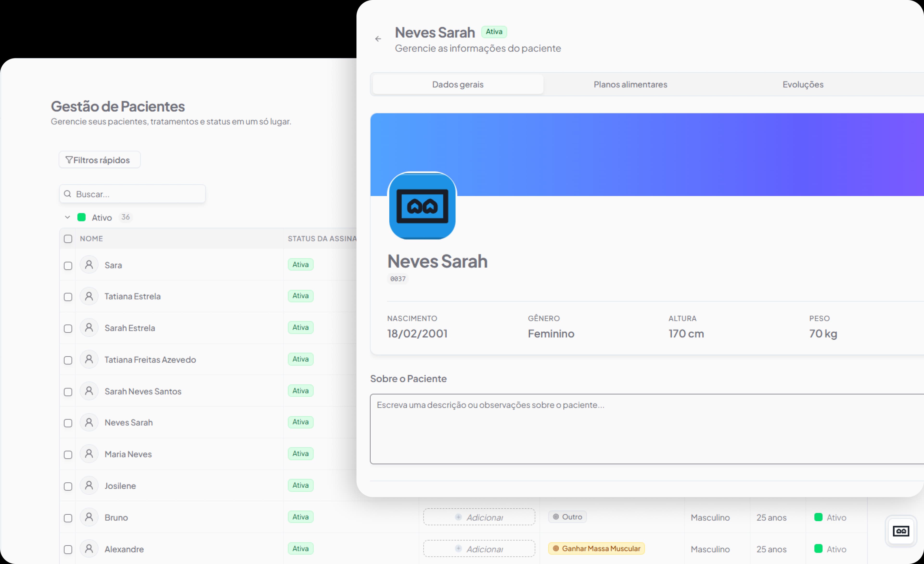The height and width of the screenshot is (564, 924).
Task: Switch to the Planos alimentares tab
Action: click(x=630, y=85)
